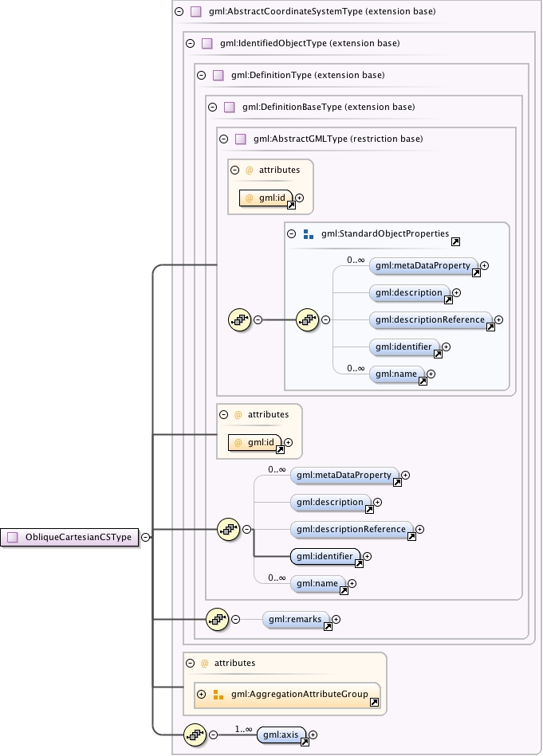Select the ObliqueCartesianCSType node
543x756 pixels.
pos(69,537)
